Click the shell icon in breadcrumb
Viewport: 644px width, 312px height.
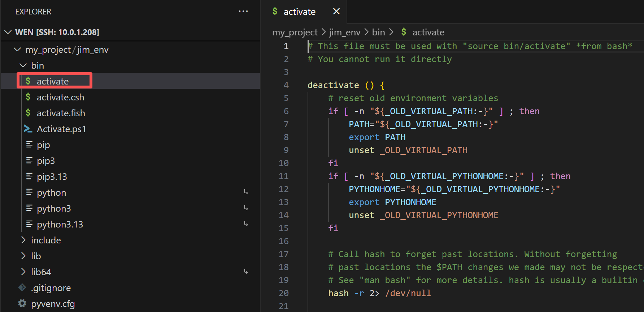tap(404, 32)
